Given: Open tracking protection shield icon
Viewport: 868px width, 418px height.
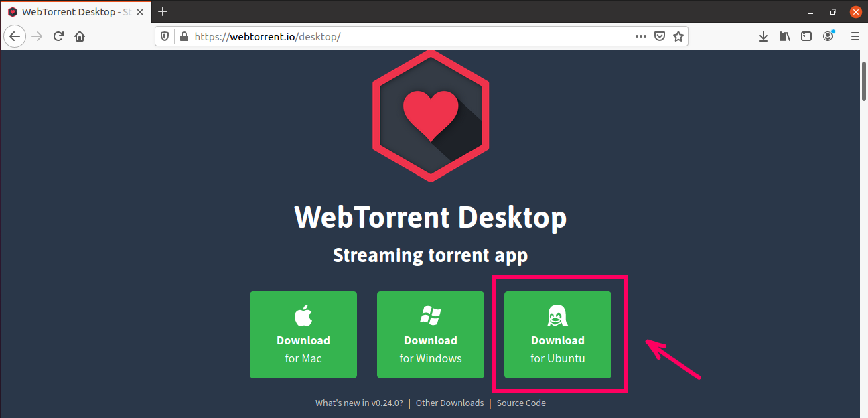Looking at the screenshot, I should point(166,36).
